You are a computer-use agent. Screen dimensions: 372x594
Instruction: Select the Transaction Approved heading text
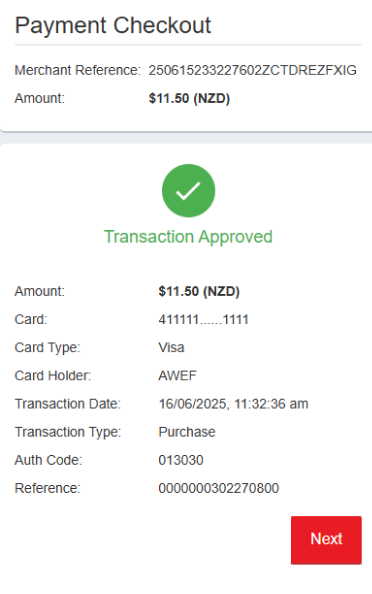pyautogui.click(x=188, y=237)
